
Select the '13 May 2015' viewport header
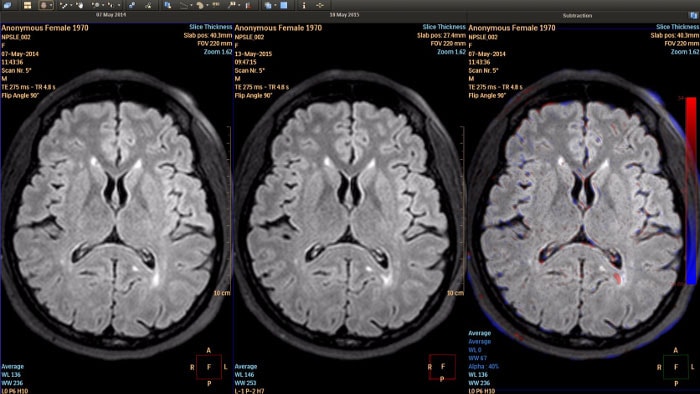tap(344, 15)
